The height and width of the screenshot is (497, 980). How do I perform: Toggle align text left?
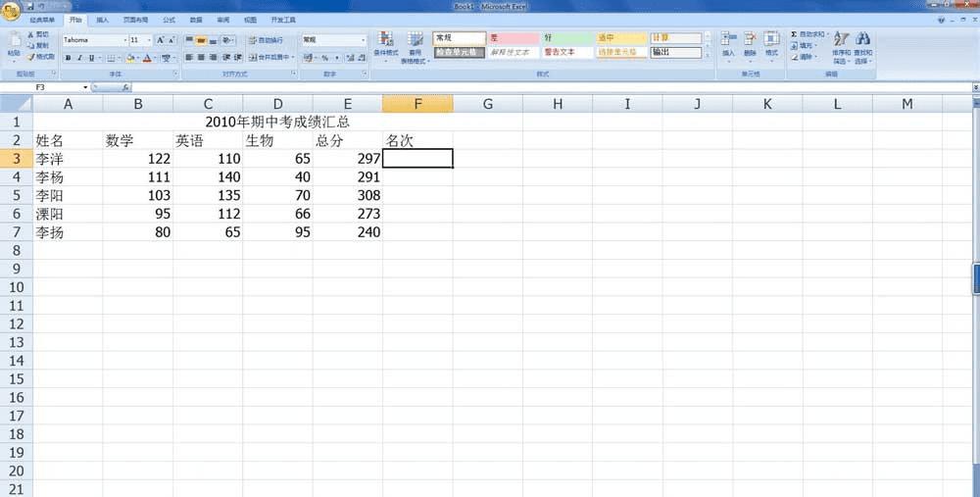[x=189, y=58]
